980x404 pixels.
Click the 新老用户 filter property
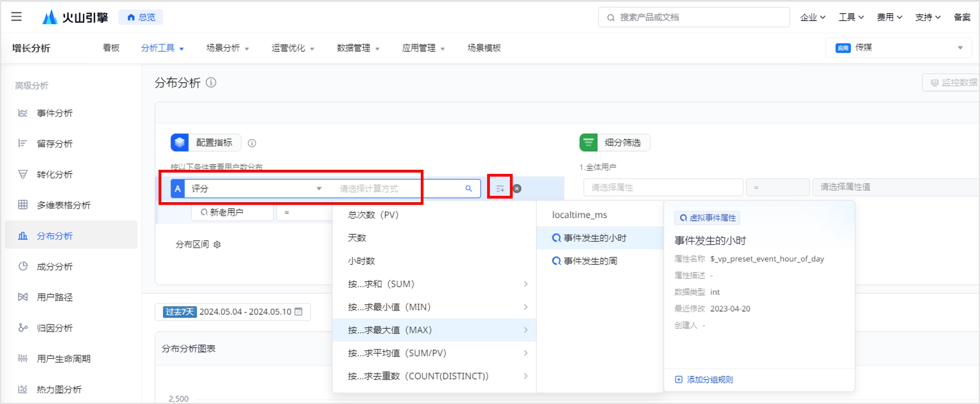(x=232, y=212)
